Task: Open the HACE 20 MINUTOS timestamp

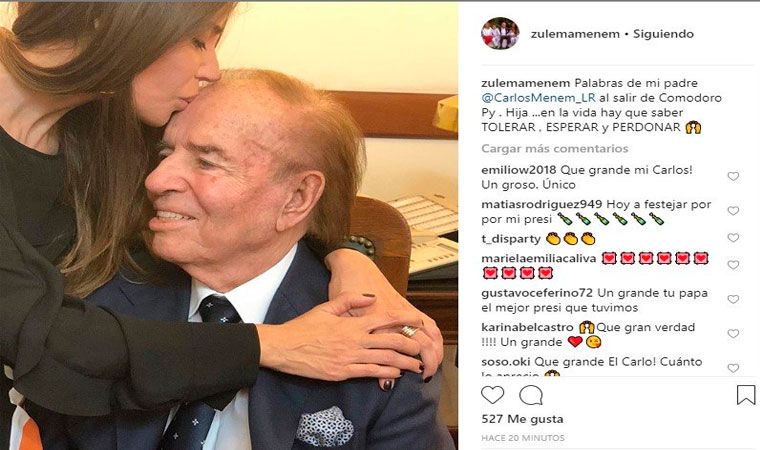Action: pyautogui.click(x=523, y=438)
